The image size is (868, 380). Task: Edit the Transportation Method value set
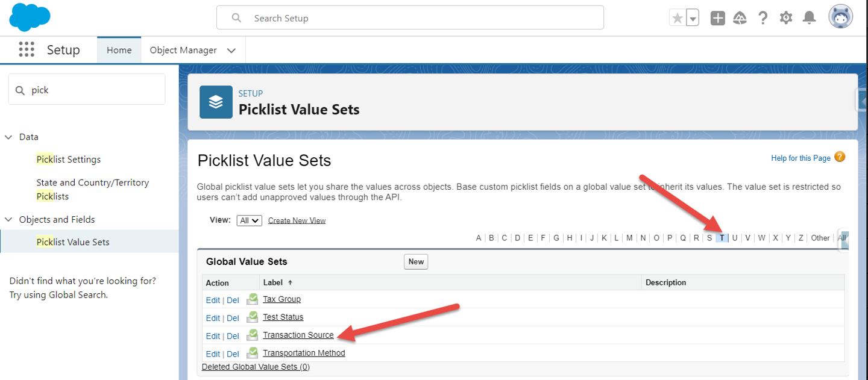coord(213,354)
